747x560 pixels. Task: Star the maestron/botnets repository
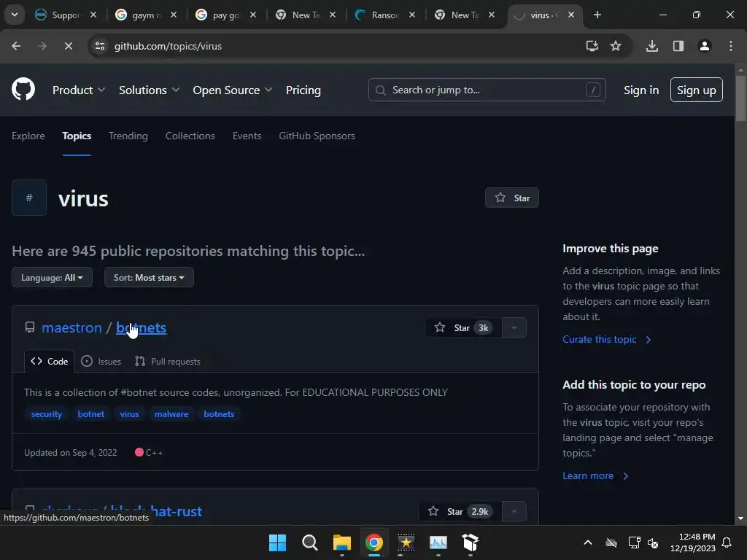coord(463,327)
